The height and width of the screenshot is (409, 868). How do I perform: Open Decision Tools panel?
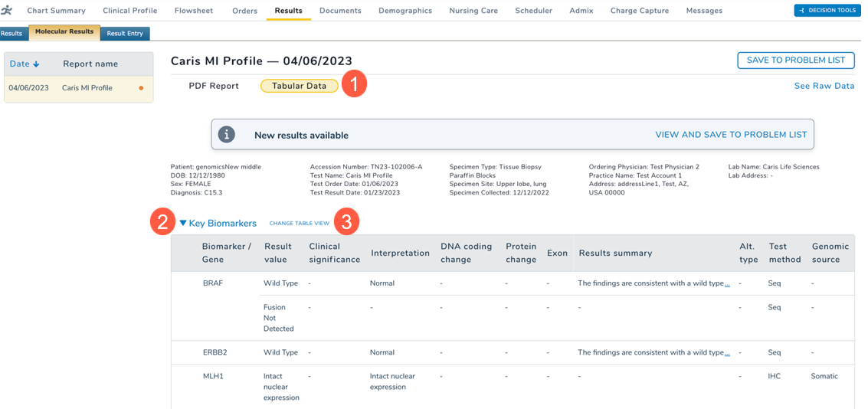(x=827, y=11)
